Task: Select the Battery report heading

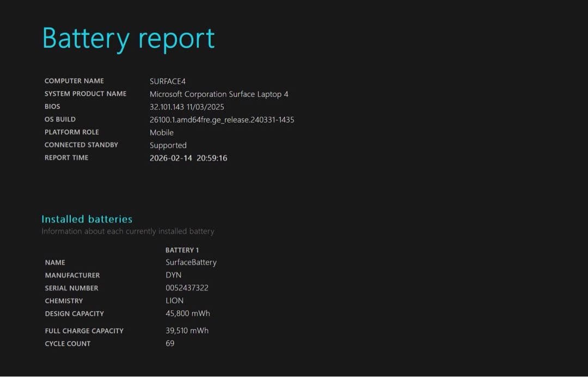Action: click(128, 39)
